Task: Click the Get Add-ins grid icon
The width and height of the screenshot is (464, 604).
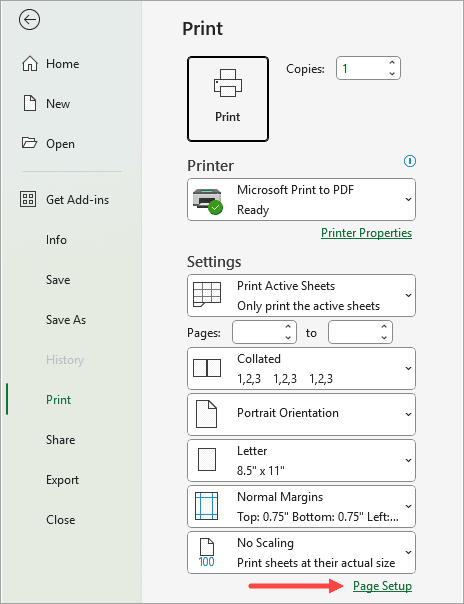Action: pos(28,199)
